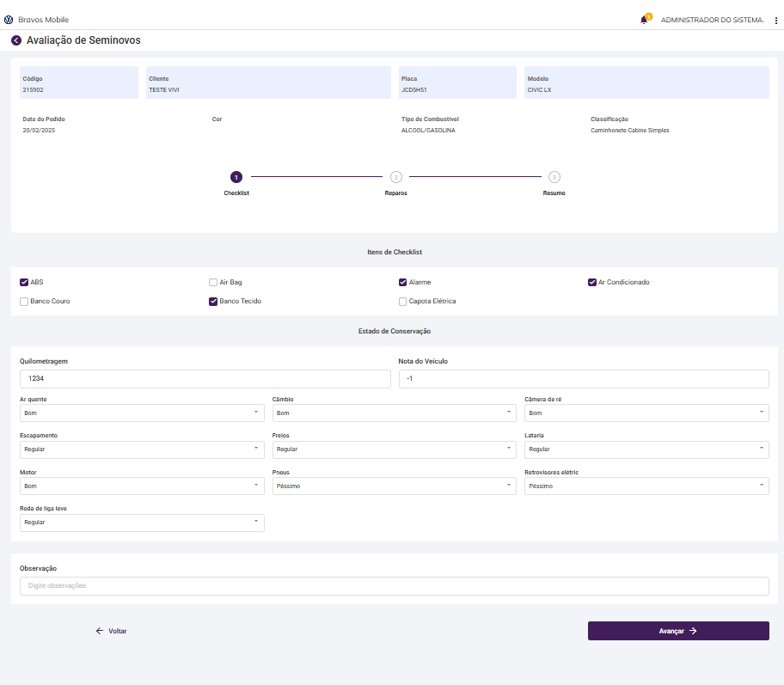
Task: Click the Voltar link
Action: point(112,631)
